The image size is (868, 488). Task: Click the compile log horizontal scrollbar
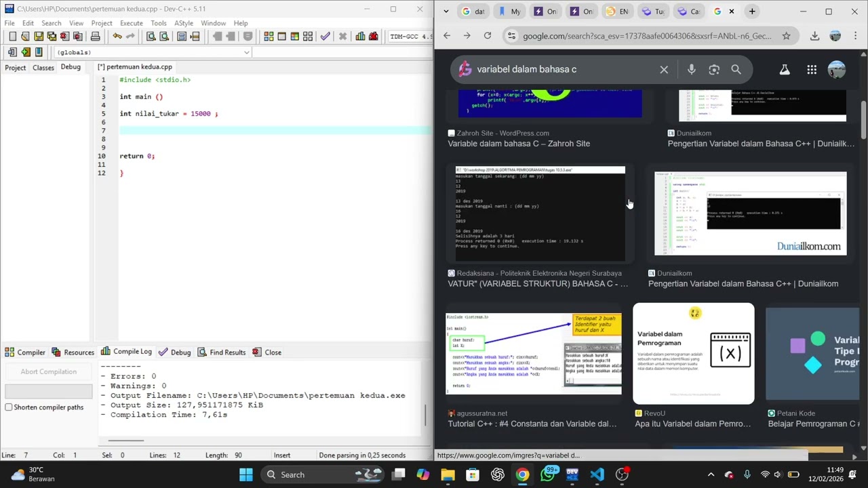pos(125,441)
